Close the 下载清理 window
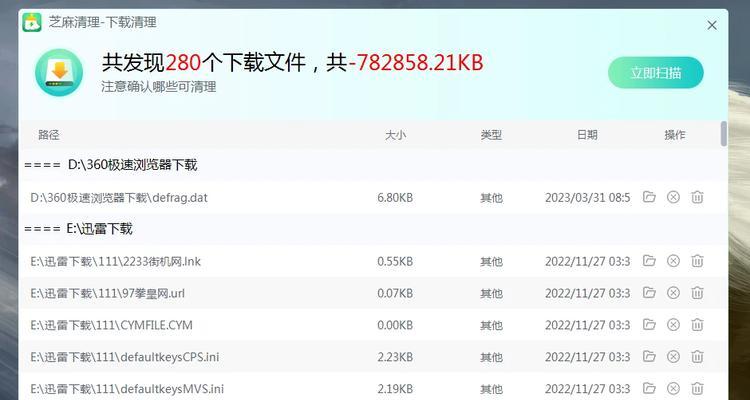 click(712, 25)
